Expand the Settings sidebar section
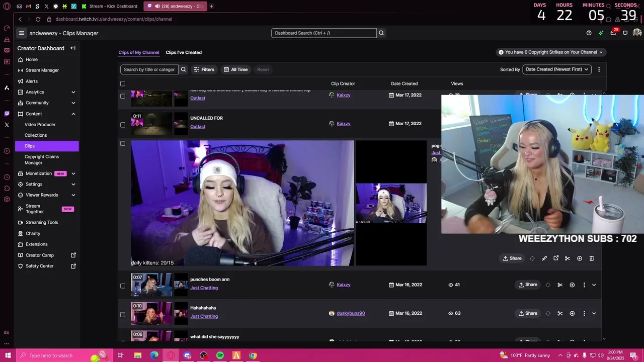 (x=73, y=184)
